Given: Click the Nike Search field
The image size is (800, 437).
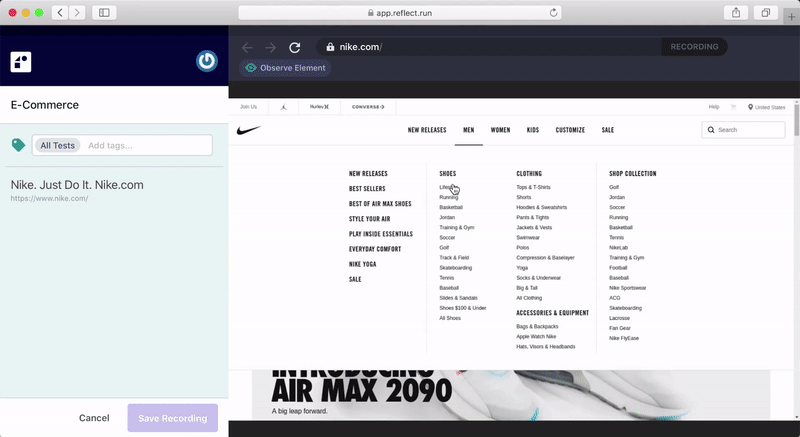Looking at the screenshot, I should pos(743,130).
